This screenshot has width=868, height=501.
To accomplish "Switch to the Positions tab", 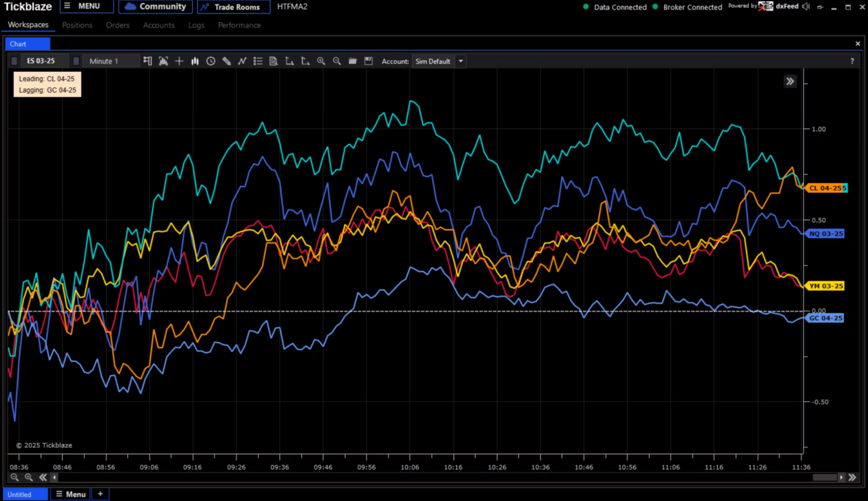I will (x=77, y=25).
